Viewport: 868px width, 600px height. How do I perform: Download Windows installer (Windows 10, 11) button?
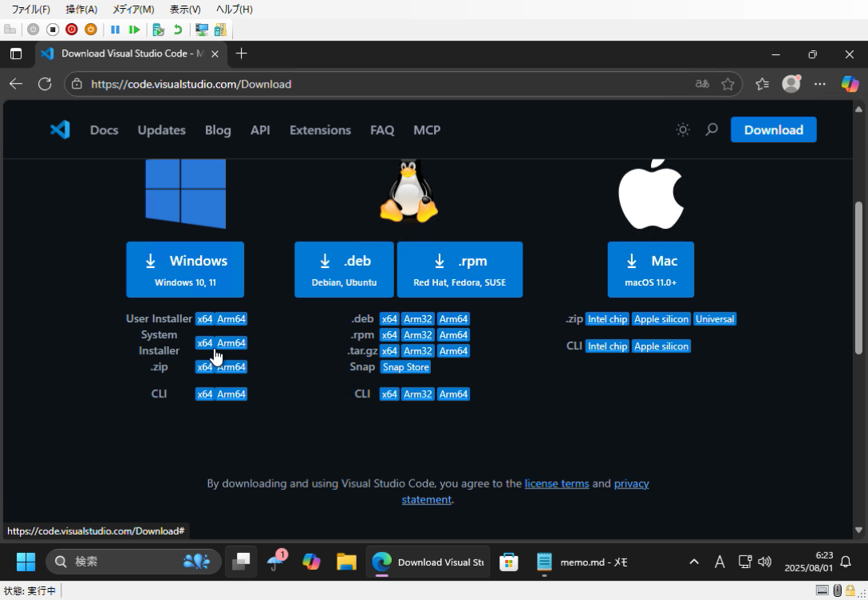click(185, 270)
